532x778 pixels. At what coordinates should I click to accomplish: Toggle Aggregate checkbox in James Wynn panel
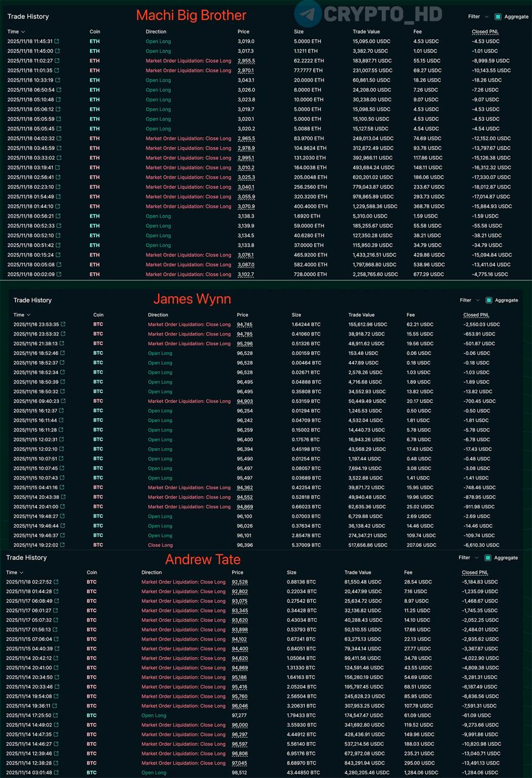coord(488,300)
